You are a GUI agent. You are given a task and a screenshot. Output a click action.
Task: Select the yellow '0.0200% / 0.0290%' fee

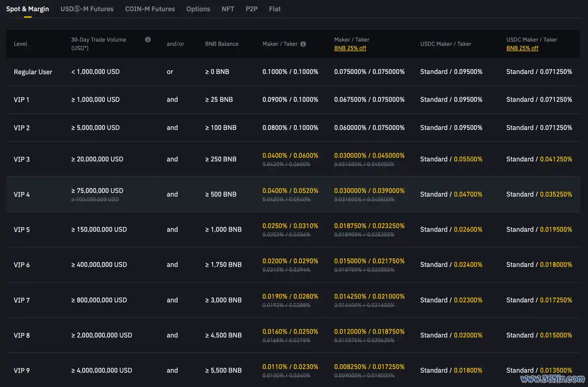[290, 261]
